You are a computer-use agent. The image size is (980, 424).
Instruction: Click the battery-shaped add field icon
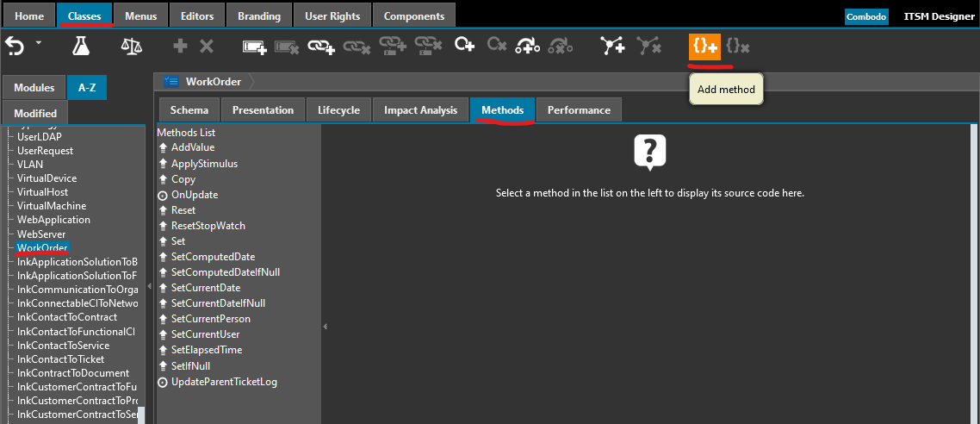tap(254, 47)
